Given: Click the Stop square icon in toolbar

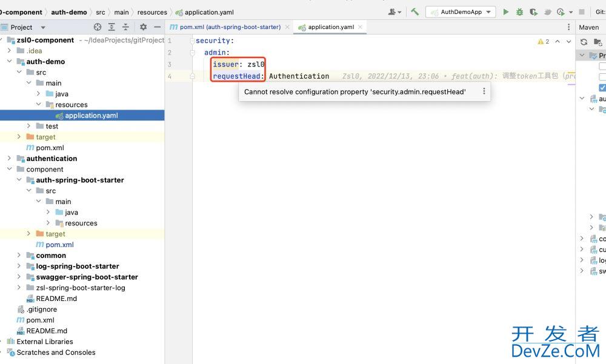Looking at the screenshot, I should (x=582, y=12).
